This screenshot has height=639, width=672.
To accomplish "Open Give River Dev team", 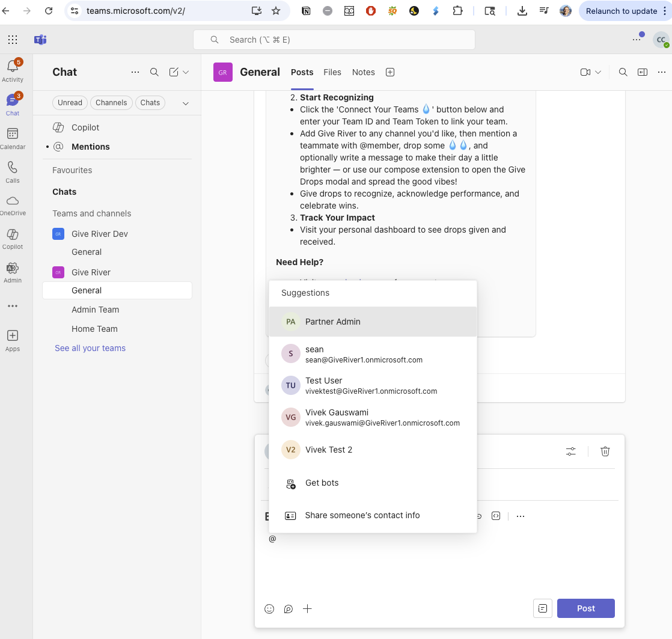I will (x=117, y=234).
